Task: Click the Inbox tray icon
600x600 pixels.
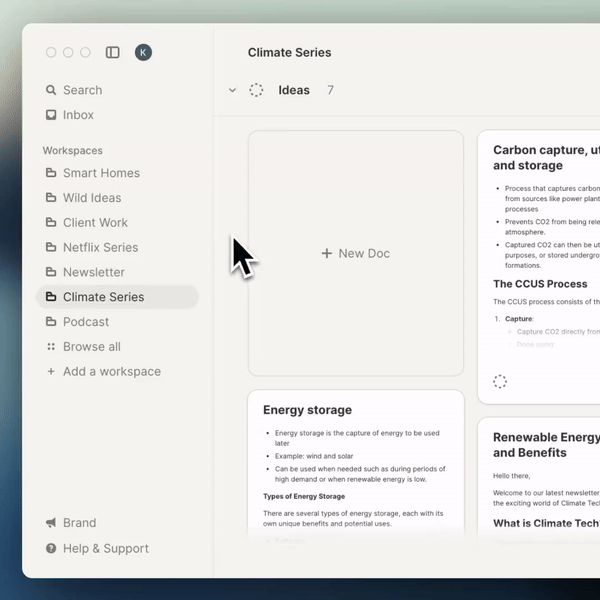Action: (x=51, y=115)
